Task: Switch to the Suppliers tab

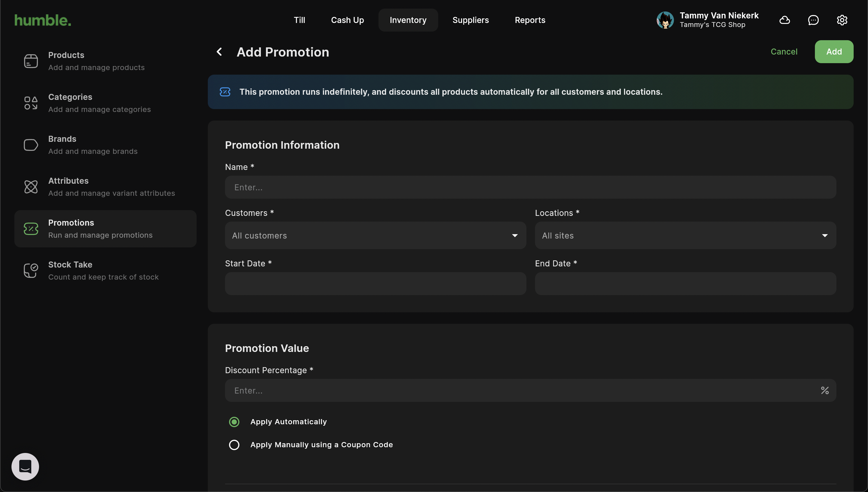Action: coord(470,20)
